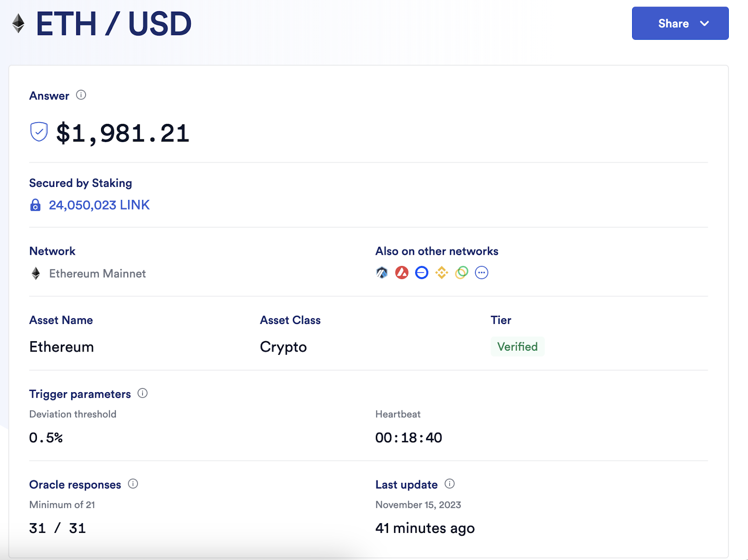748x560 pixels.
Task: Select the red Avalanche network icon
Action: click(402, 273)
